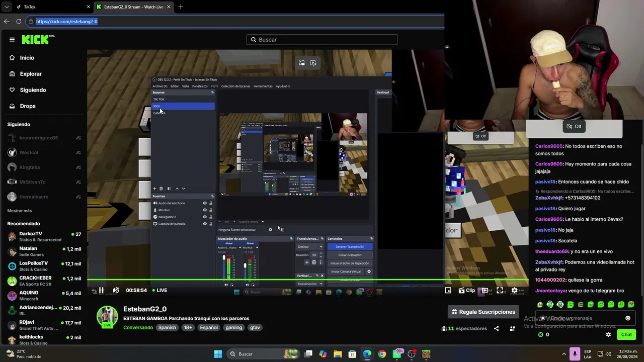Jump to the LIVE indicator in player
644x362 pixels.
click(x=159, y=290)
